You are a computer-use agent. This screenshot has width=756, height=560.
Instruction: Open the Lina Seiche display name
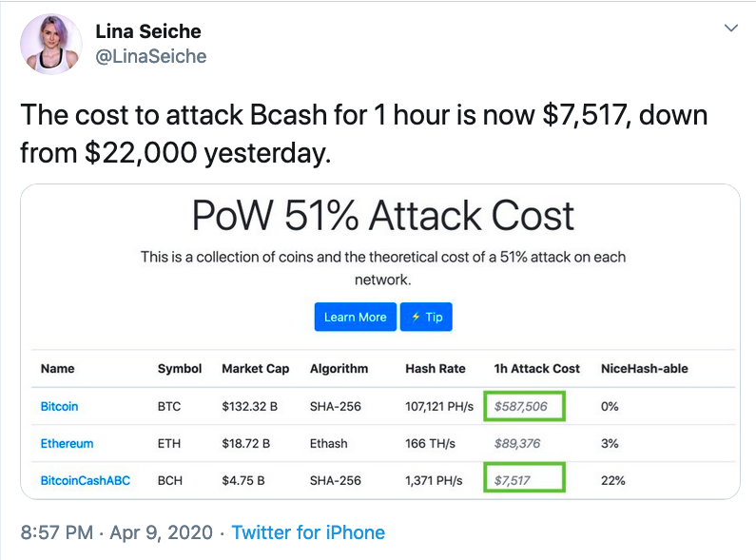click(148, 31)
